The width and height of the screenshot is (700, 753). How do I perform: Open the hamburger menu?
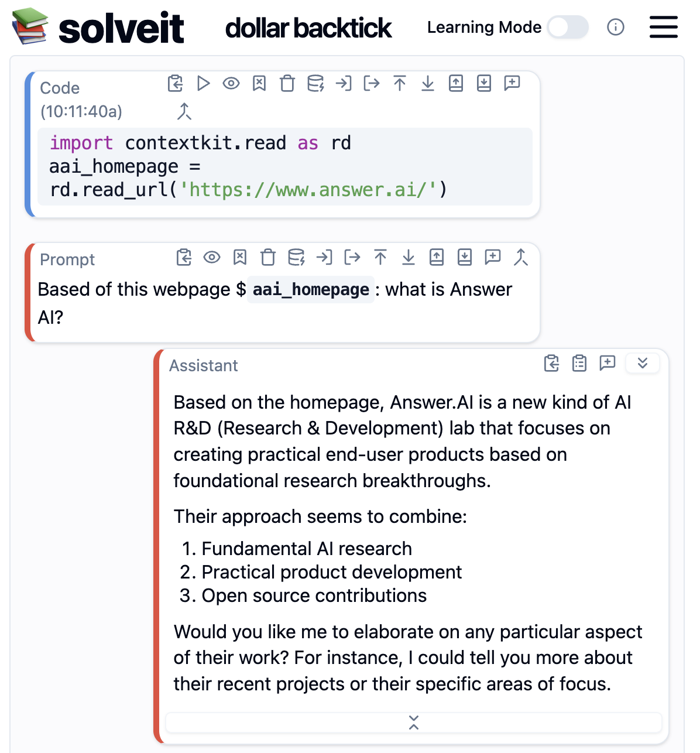(664, 27)
